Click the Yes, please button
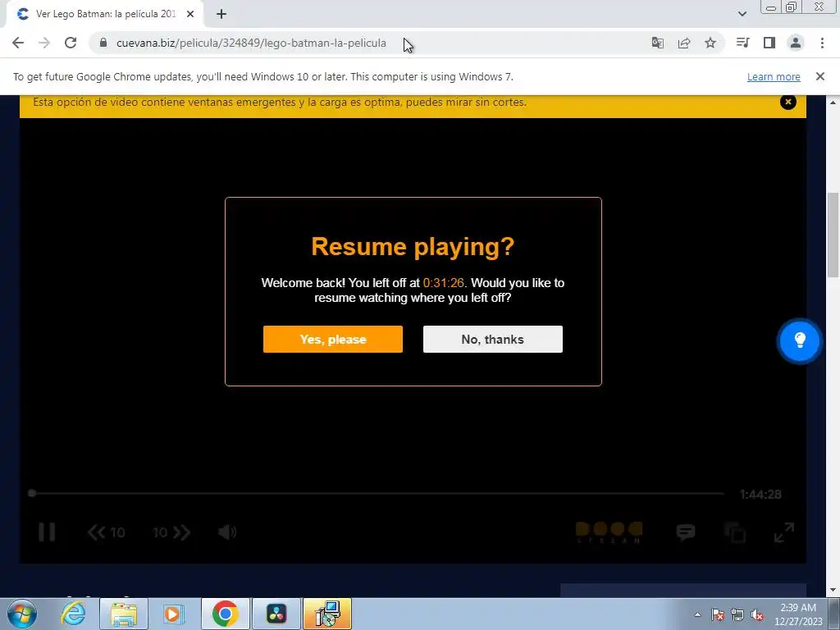 click(x=333, y=339)
